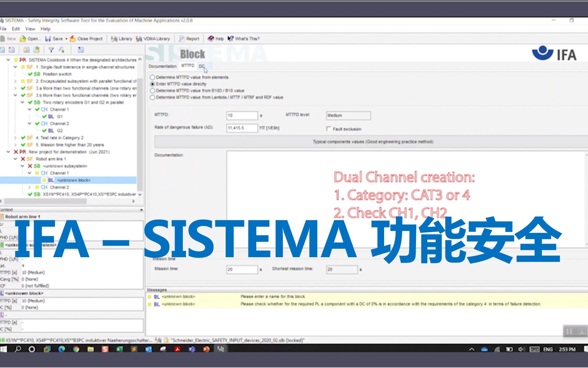Open the File menu
Image resolution: width=588 pixels, height=368 pixels.
point(4,29)
